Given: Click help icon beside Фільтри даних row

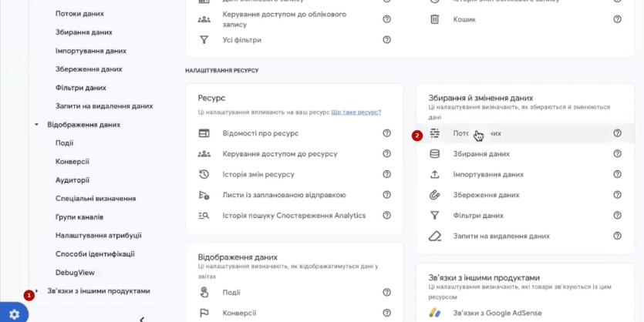Looking at the screenshot, I should [x=617, y=216].
